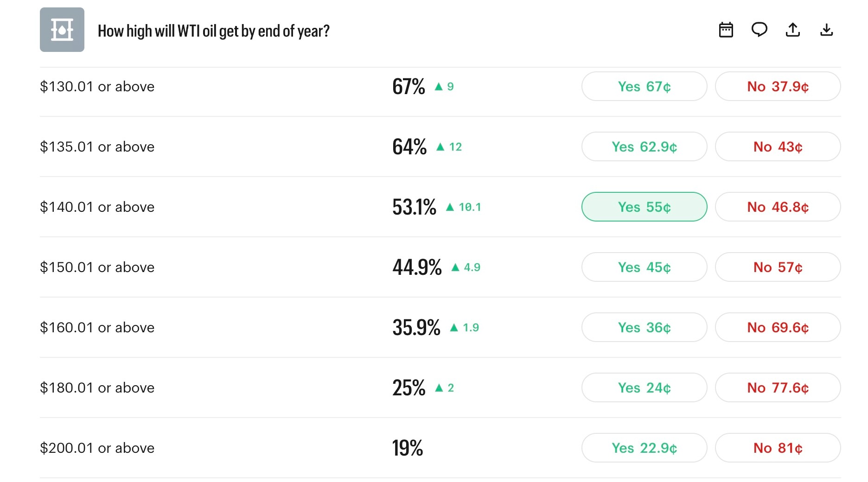The image size is (868, 482).
Task: Open comments via speech bubble icon
Action: click(x=759, y=30)
